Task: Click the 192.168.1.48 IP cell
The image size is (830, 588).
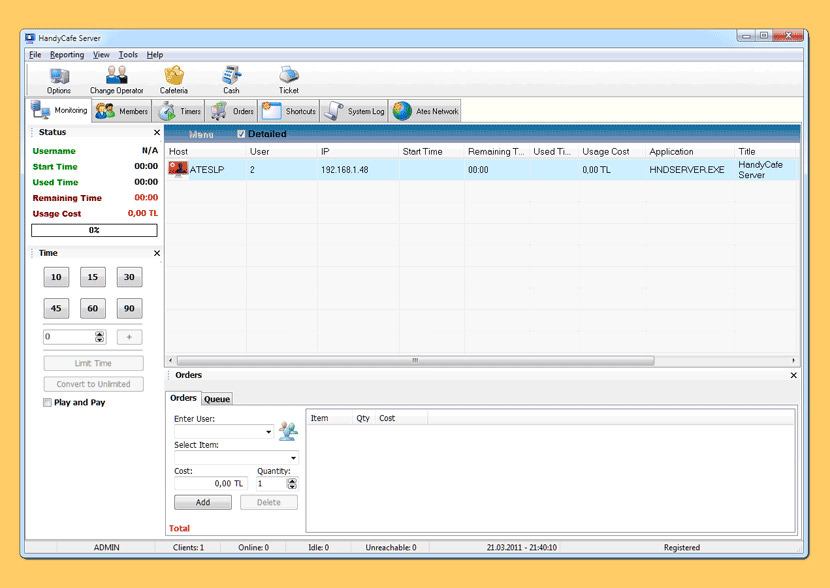Action: click(x=345, y=170)
